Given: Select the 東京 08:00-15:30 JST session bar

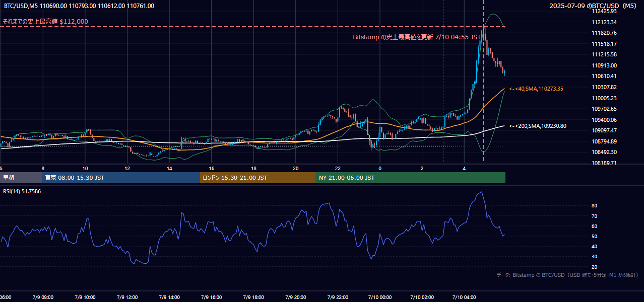Looking at the screenshot, I should tap(121, 178).
